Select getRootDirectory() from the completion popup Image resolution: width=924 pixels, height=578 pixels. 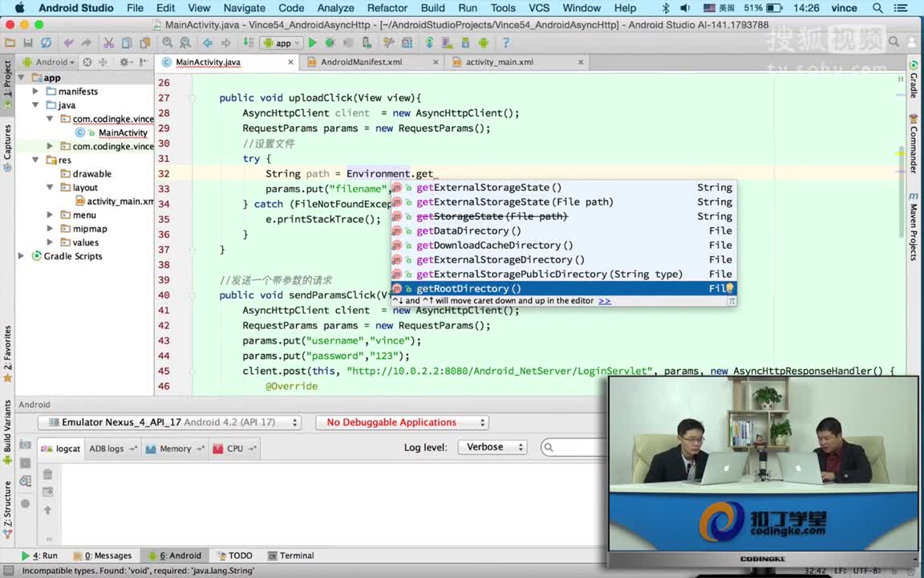(468, 288)
